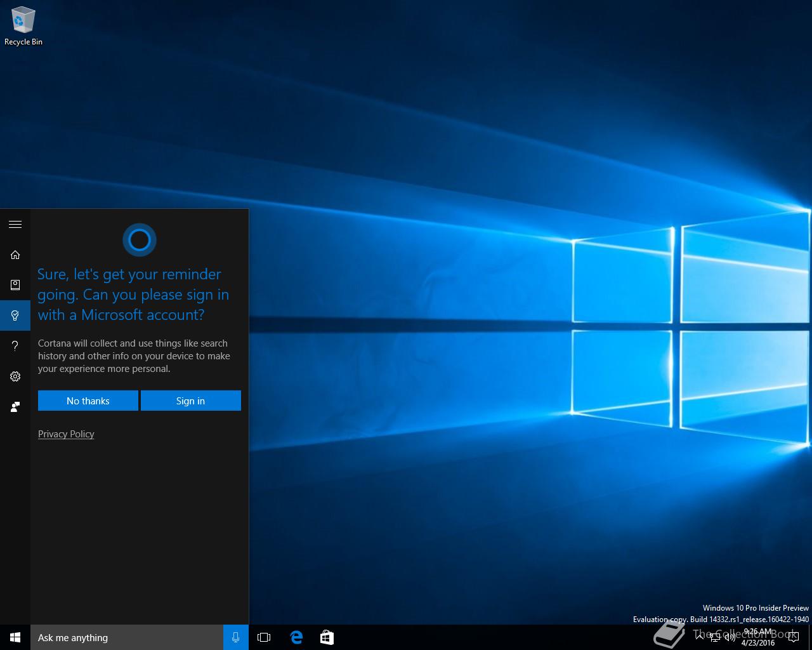Expand Cortana's hamburger menu
Viewport: 812px width, 650px height.
pos(15,224)
